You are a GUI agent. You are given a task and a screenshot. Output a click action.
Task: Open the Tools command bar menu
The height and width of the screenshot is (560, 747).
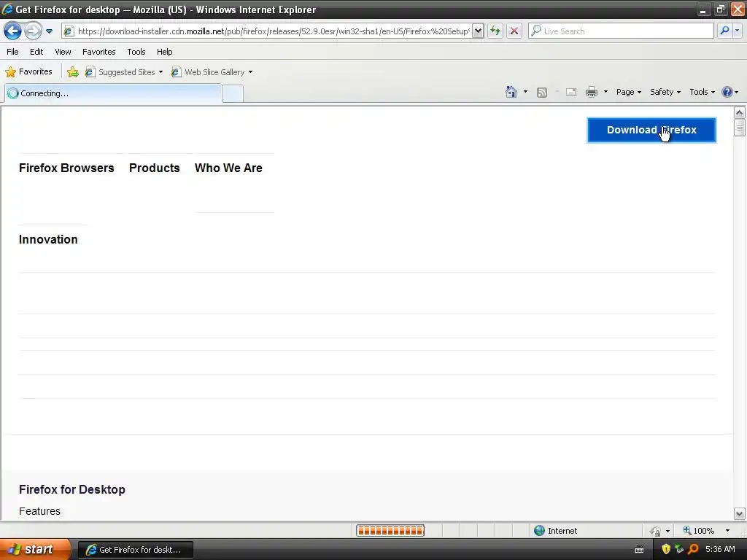point(703,92)
